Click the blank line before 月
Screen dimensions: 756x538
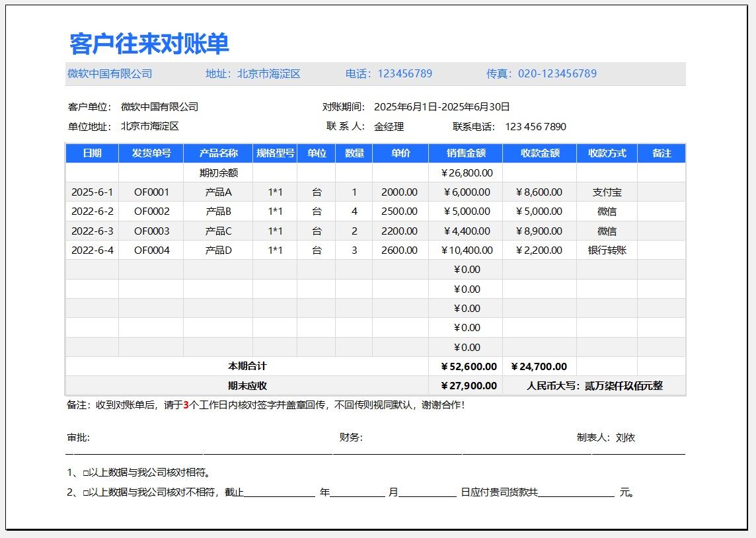[358, 492]
